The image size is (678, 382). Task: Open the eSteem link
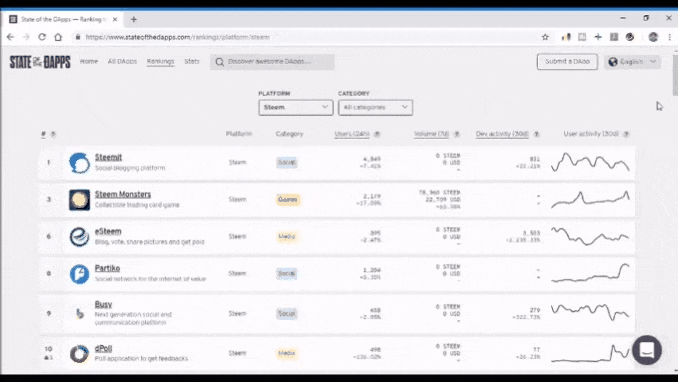tap(108, 231)
